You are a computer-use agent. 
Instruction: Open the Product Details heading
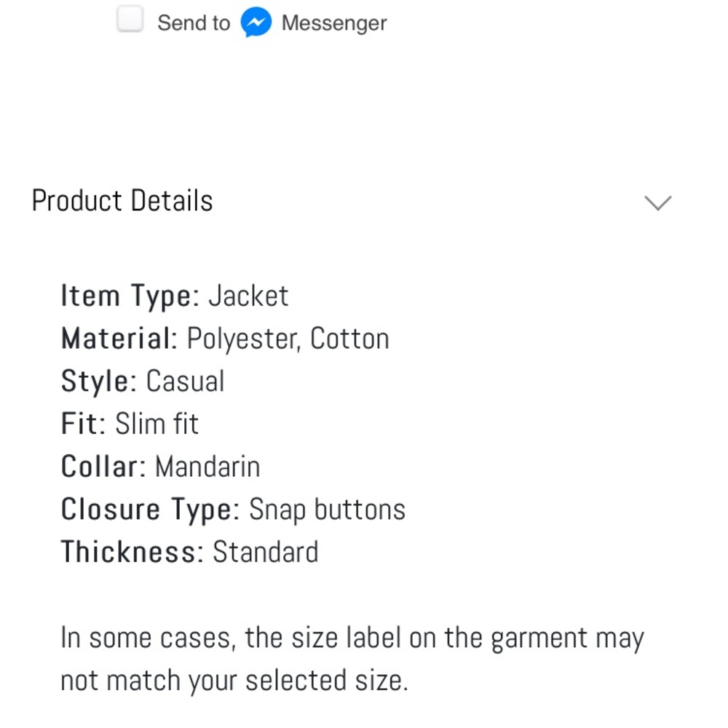(122, 200)
